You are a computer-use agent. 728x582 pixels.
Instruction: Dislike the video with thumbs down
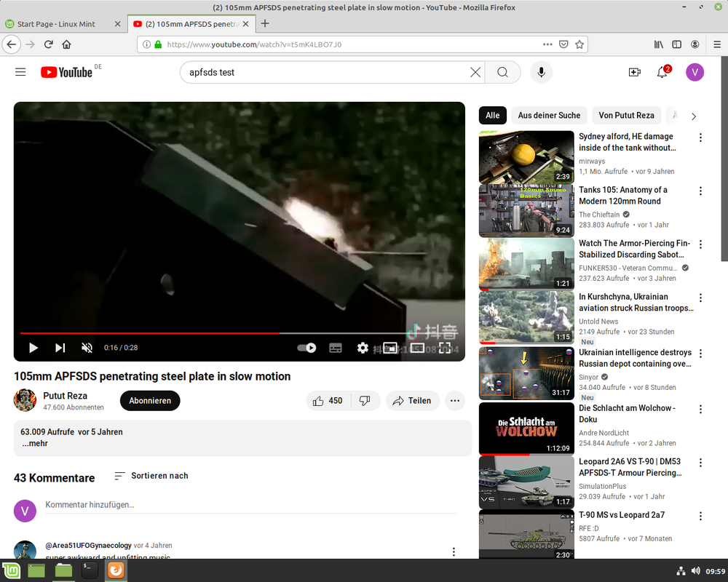pos(365,401)
